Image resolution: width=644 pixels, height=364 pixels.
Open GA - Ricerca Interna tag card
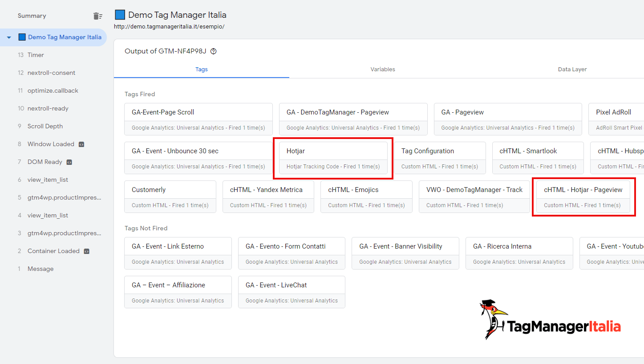pyautogui.click(x=519, y=253)
